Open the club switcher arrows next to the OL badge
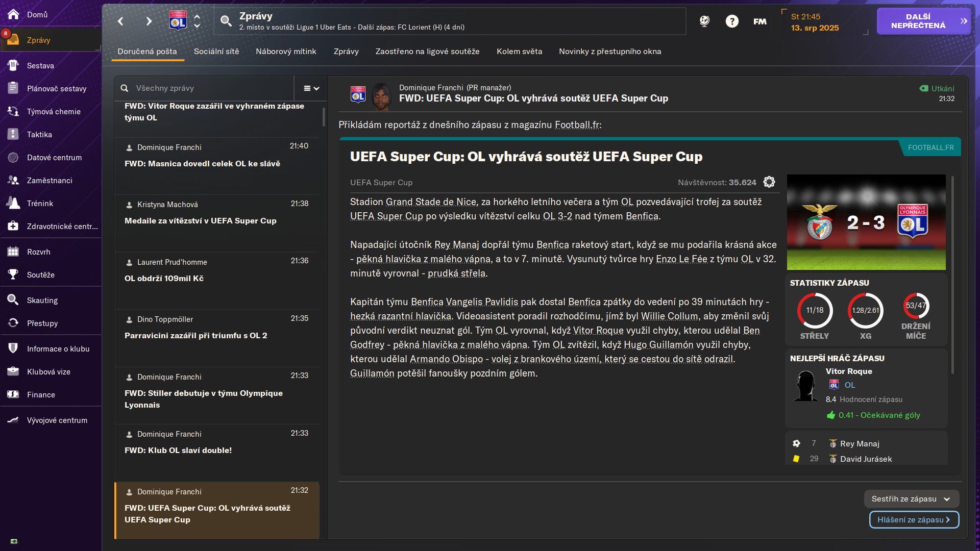Viewport: 980px width, 551px height. coord(197,21)
